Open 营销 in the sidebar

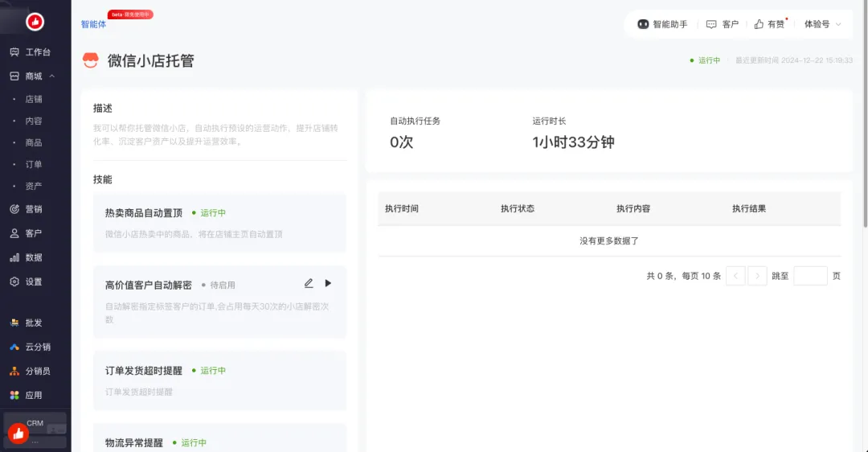pyautogui.click(x=33, y=209)
